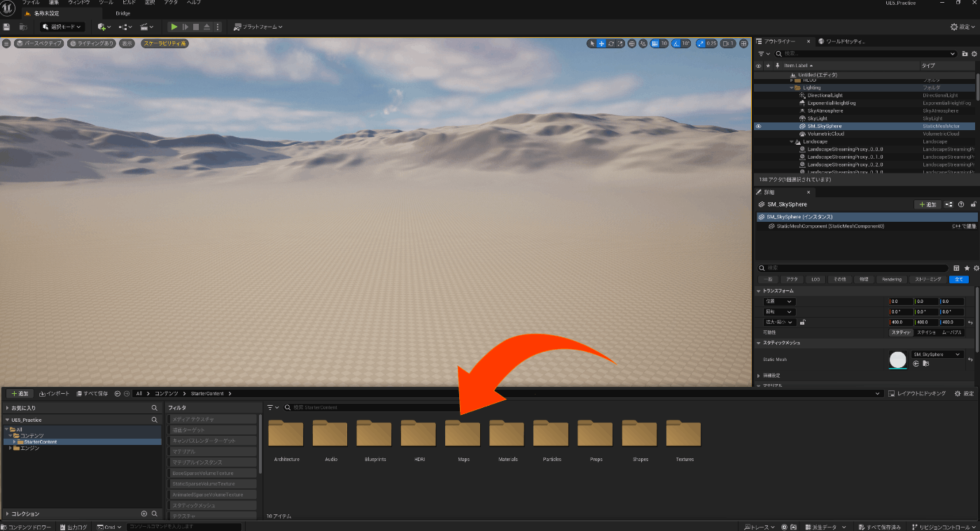
Task: Toggle the scale ratio lock icon
Action: tap(802, 323)
